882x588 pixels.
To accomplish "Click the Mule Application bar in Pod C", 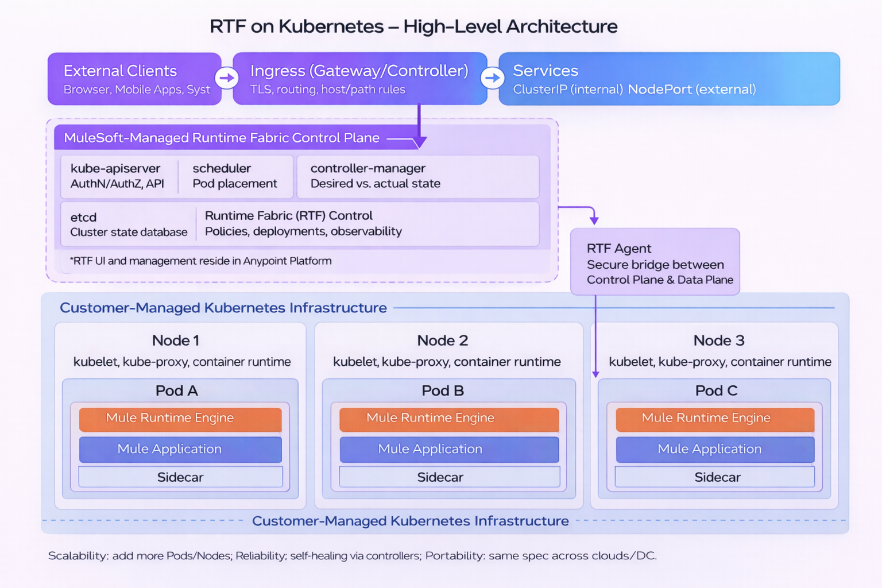I will (x=714, y=449).
